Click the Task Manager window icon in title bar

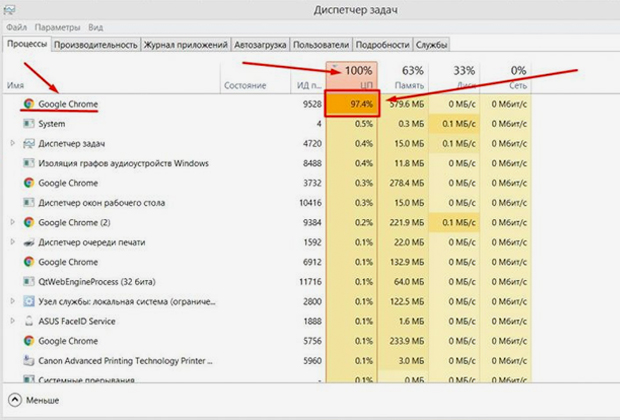click(9, 9)
